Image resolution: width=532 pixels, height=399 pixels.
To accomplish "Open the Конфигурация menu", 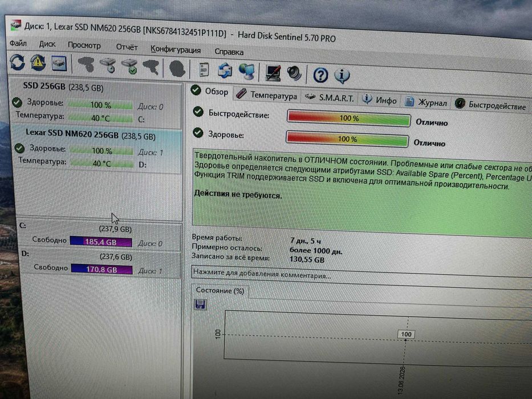I will pos(176,50).
